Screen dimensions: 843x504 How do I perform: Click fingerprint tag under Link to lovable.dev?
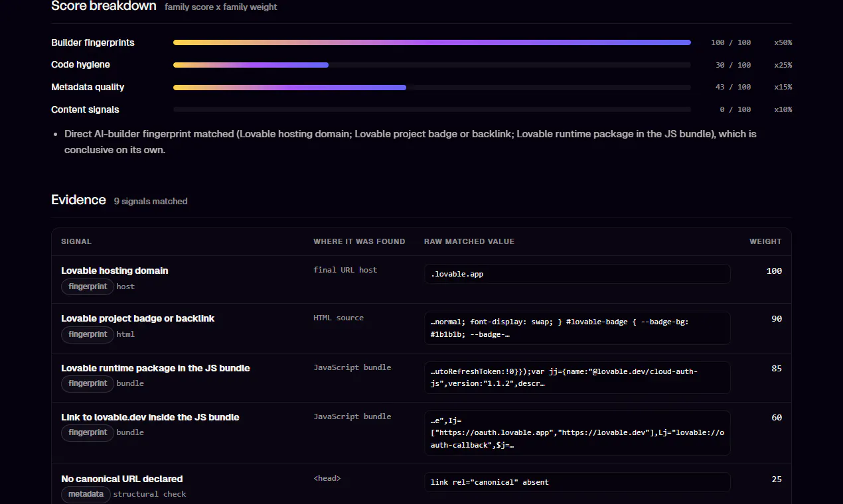click(x=88, y=432)
